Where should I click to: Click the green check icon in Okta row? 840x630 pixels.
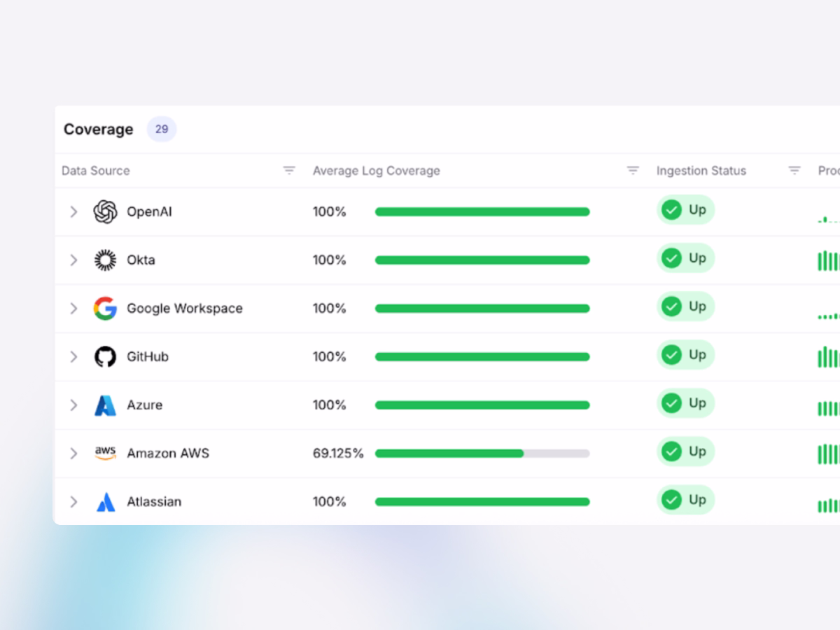pyautogui.click(x=671, y=258)
